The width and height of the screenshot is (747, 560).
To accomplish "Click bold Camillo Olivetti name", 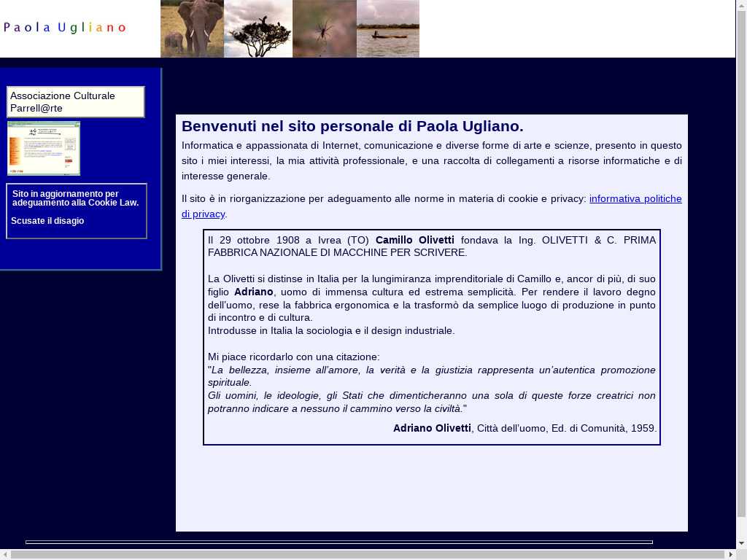I will (x=414, y=240).
